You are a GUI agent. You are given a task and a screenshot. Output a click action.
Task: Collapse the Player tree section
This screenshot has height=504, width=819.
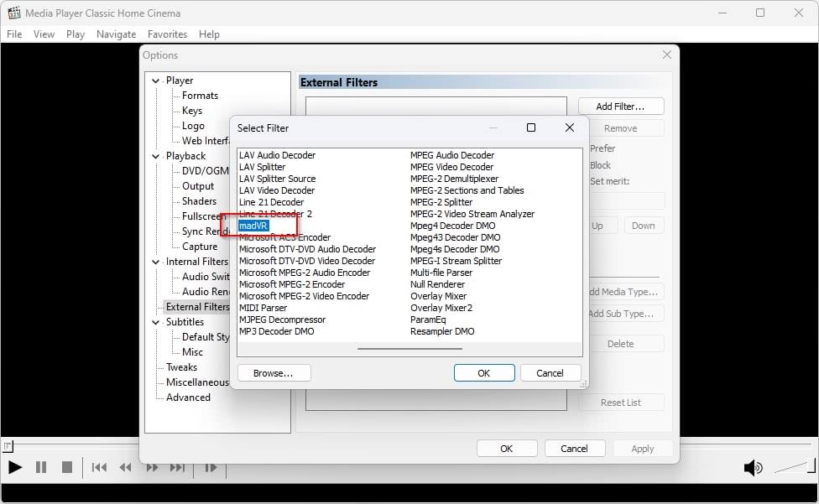tap(155, 80)
